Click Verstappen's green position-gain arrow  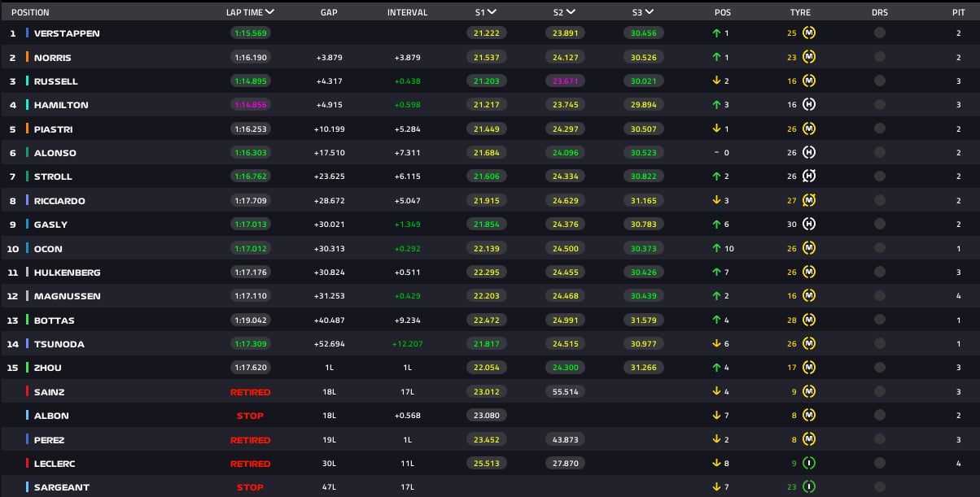(717, 33)
